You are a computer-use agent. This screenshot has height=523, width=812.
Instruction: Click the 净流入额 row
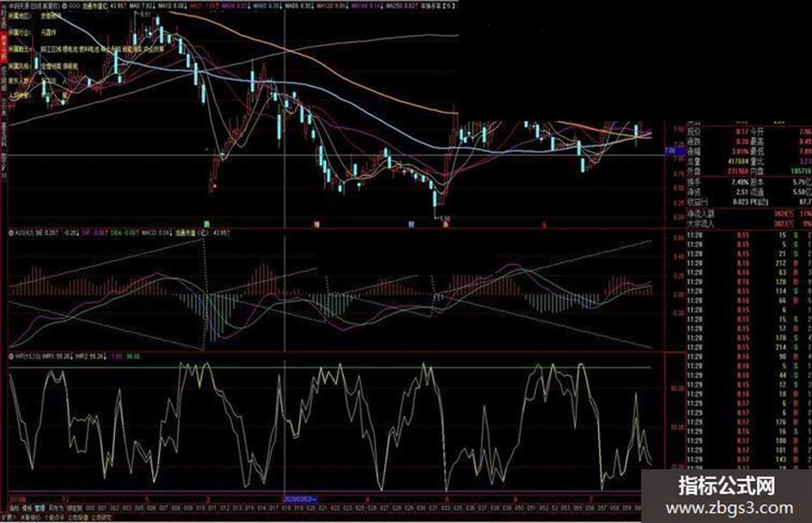point(748,213)
